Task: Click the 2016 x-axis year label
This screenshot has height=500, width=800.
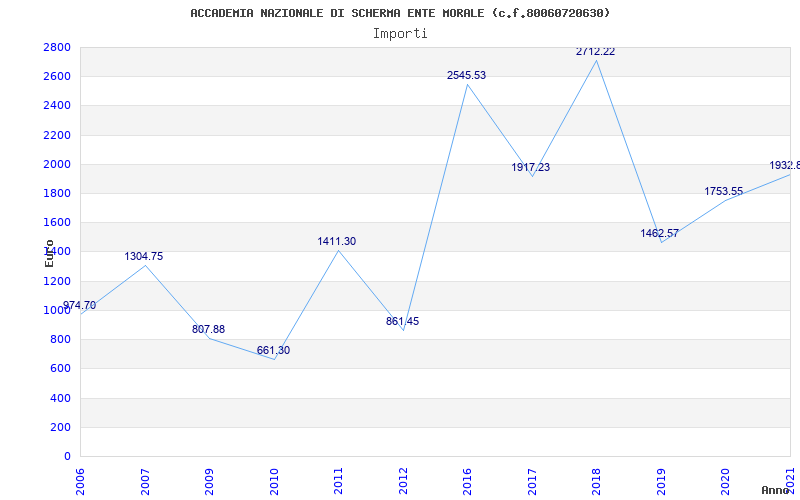Action: pos(467,482)
